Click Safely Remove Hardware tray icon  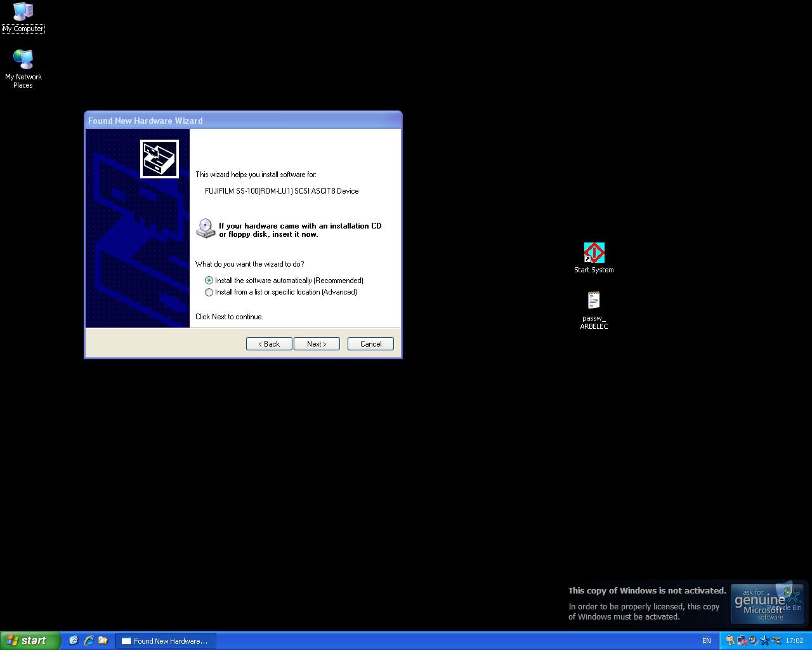pyautogui.click(x=776, y=640)
